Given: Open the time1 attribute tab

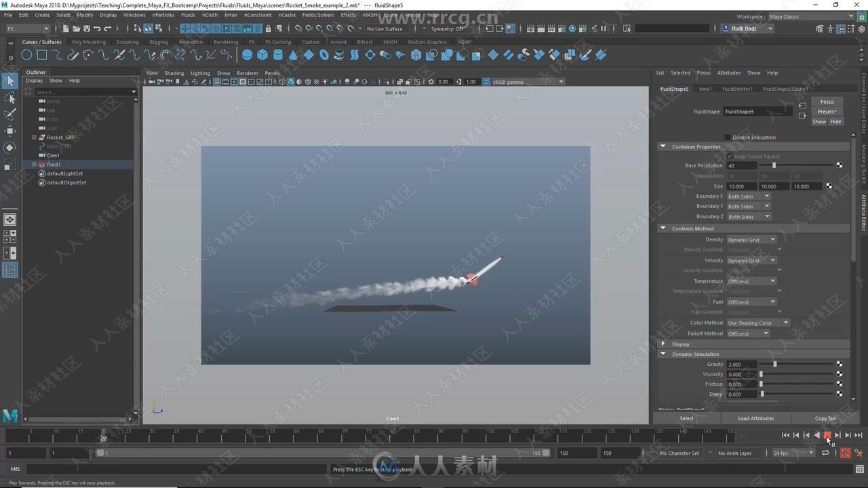Looking at the screenshot, I should pos(705,89).
